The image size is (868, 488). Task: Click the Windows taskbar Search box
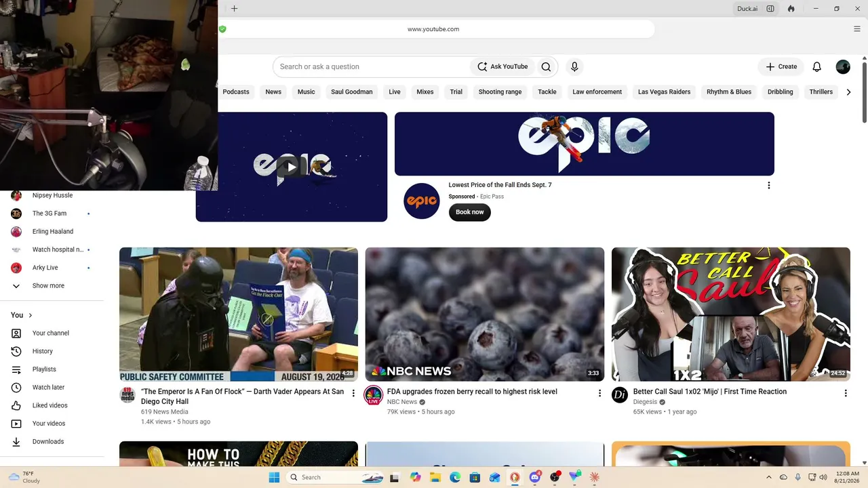(x=336, y=477)
